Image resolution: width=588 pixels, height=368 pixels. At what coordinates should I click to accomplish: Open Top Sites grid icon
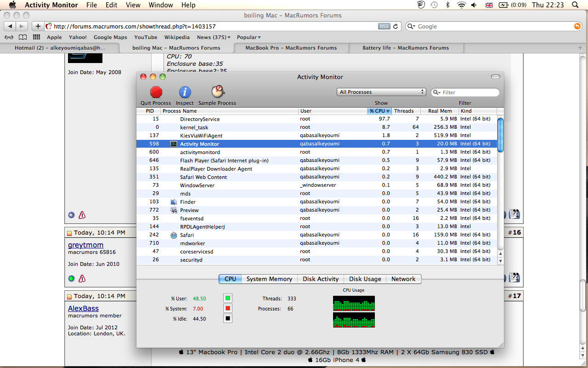click(x=36, y=37)
